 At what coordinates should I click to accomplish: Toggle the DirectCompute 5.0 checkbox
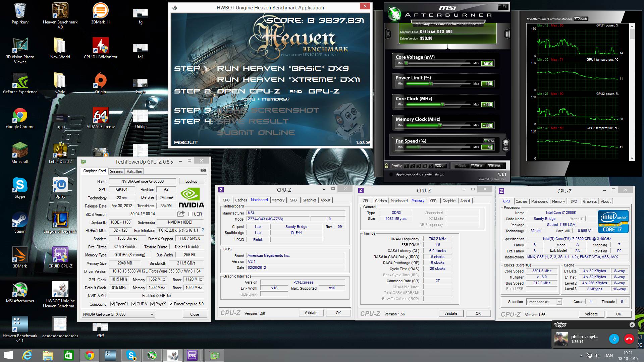(x=171, y=304)
